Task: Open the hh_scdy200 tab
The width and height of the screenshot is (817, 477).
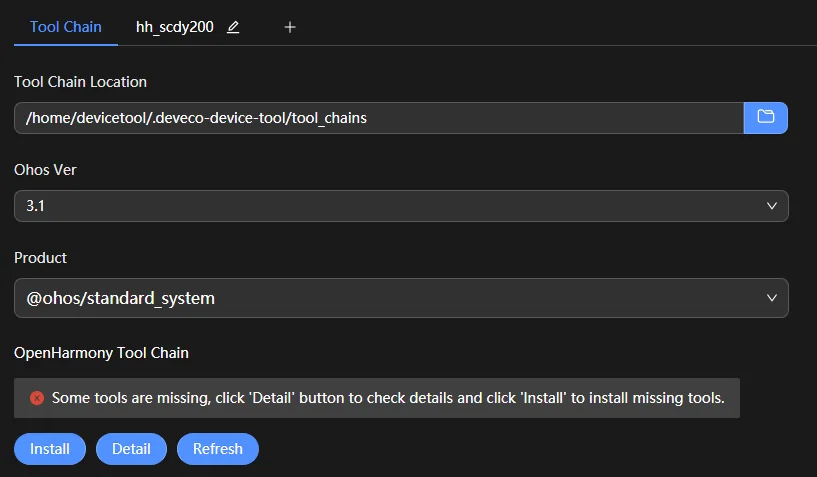Action: (x=175, y=27)
